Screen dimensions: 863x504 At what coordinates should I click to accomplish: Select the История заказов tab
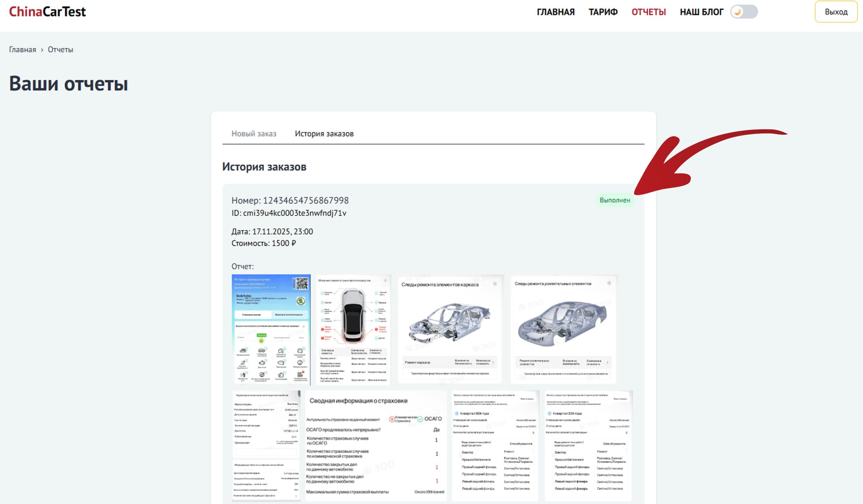click(x=324, y=134)
